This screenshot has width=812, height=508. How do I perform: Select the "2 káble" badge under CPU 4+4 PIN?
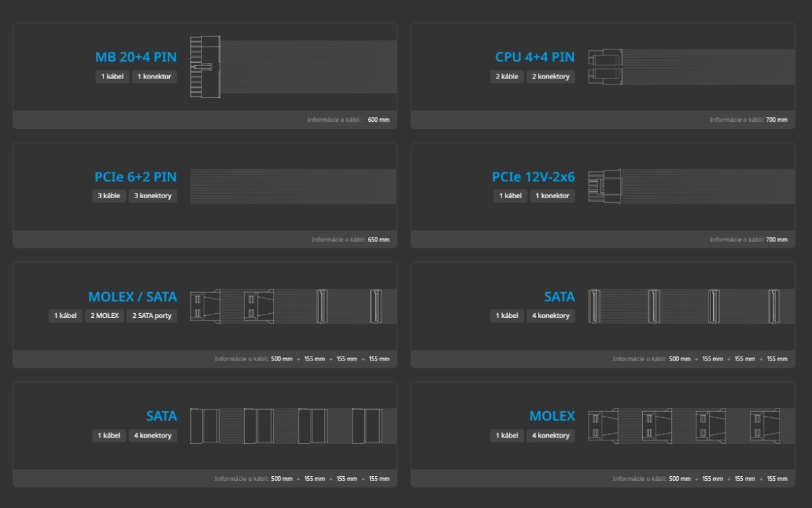click(507, 76)
